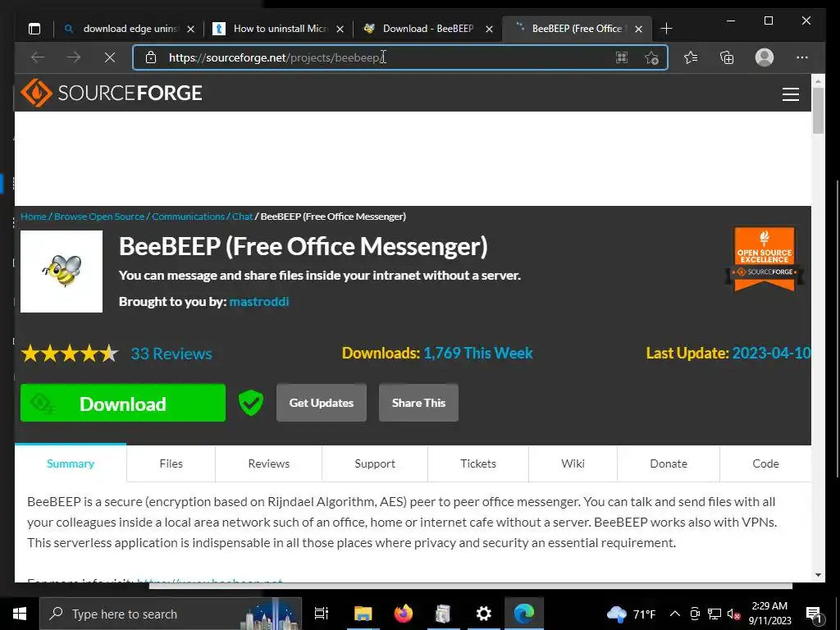Open the QR code / apps icon in address bar
The image size is (840, 630).
(622, 57)
